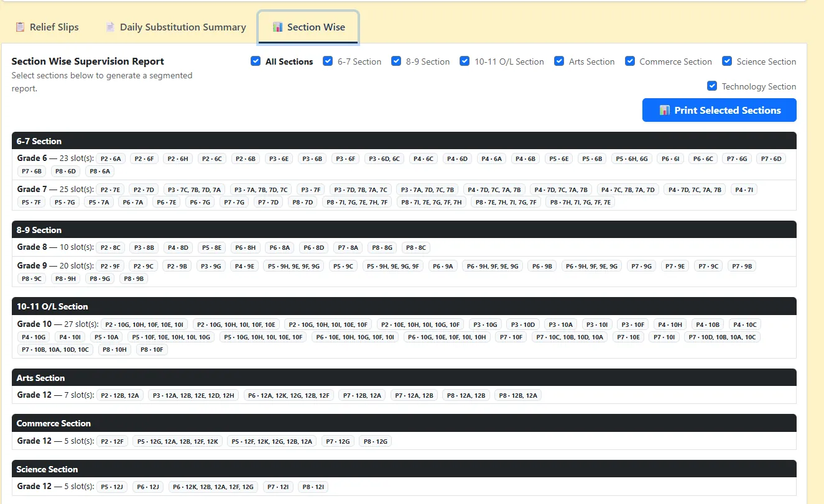The height and width of the screenshot is (504, 824).
Task: Select the P5 · 12J slot in Science Section
Action: tap(112, 487)
